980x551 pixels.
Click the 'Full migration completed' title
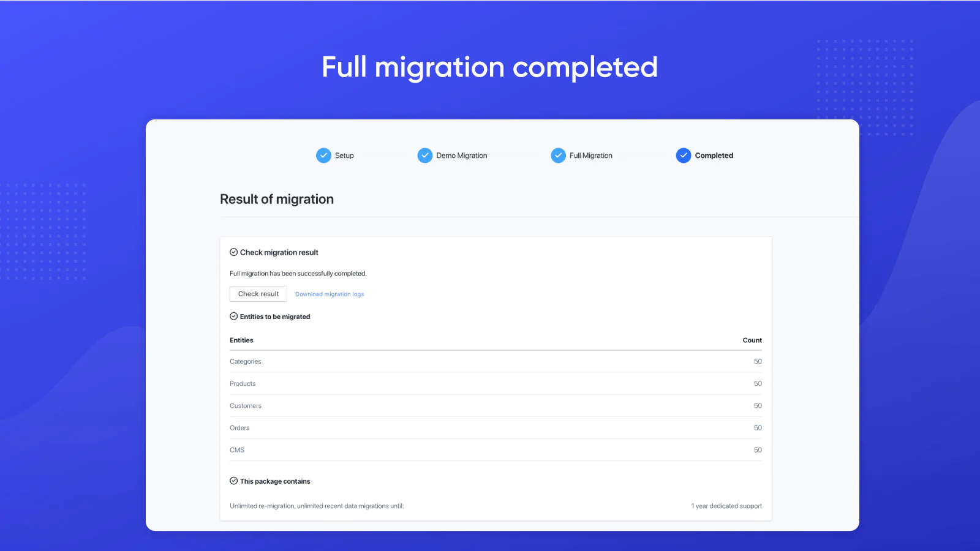tap(490, 67)
